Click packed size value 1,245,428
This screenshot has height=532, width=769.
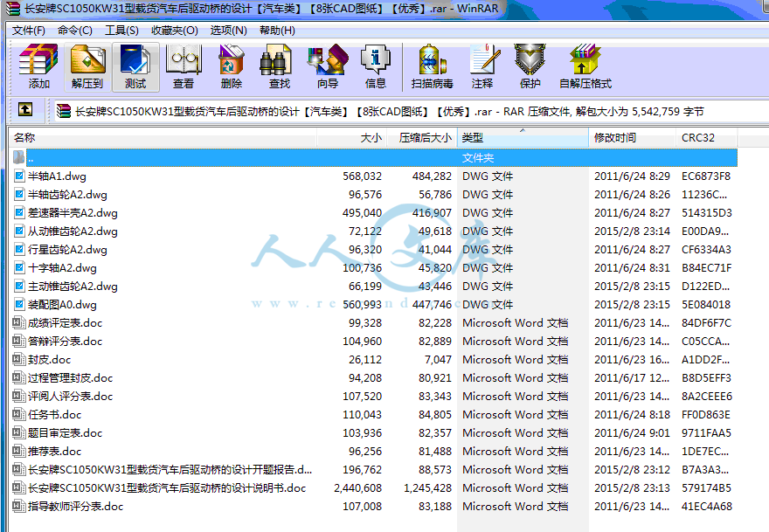427,487
